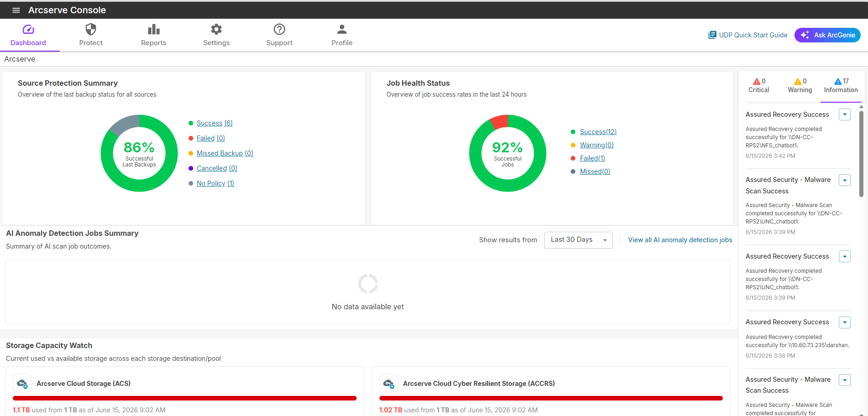
Task: Switch to the Critical alerts tab
Action: (759, 86)
